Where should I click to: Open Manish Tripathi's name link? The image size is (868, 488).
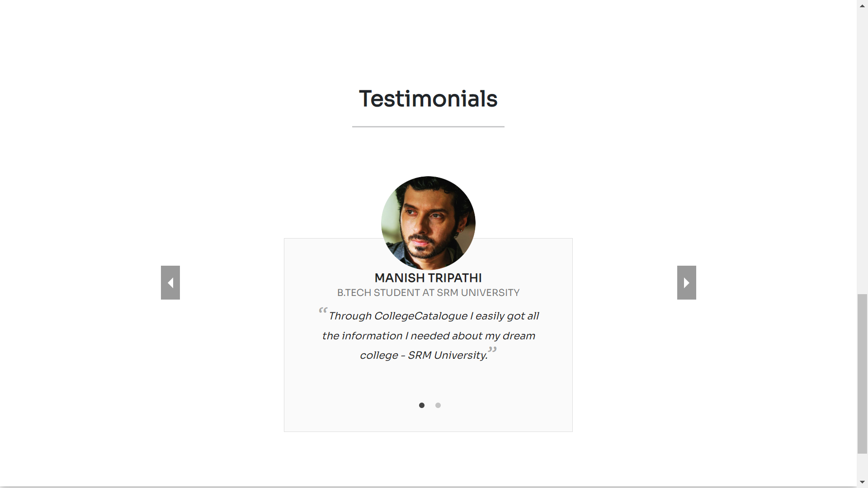coord(428,278)
